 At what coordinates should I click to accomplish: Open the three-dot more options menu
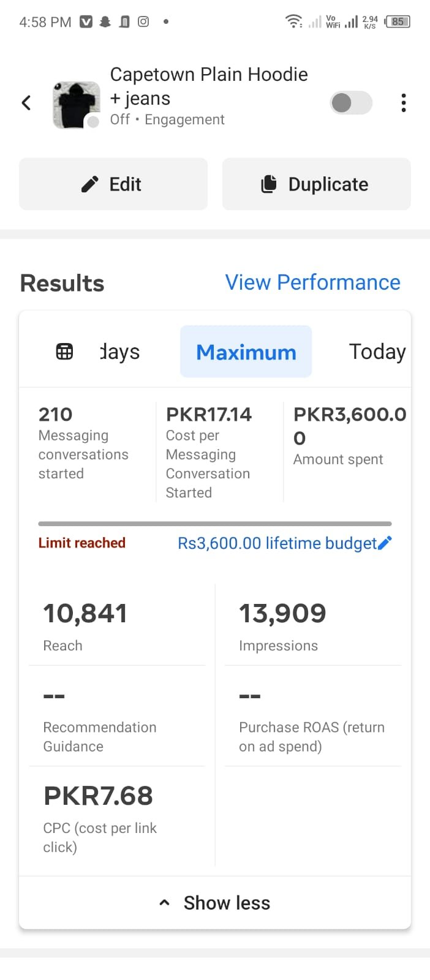pyautogui.click(x=403, y=103)
